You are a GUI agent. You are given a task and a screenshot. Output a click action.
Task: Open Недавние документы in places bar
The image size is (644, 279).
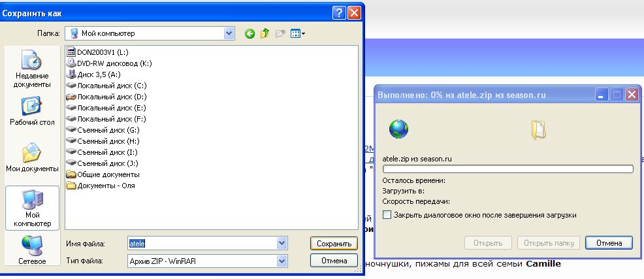32,69
